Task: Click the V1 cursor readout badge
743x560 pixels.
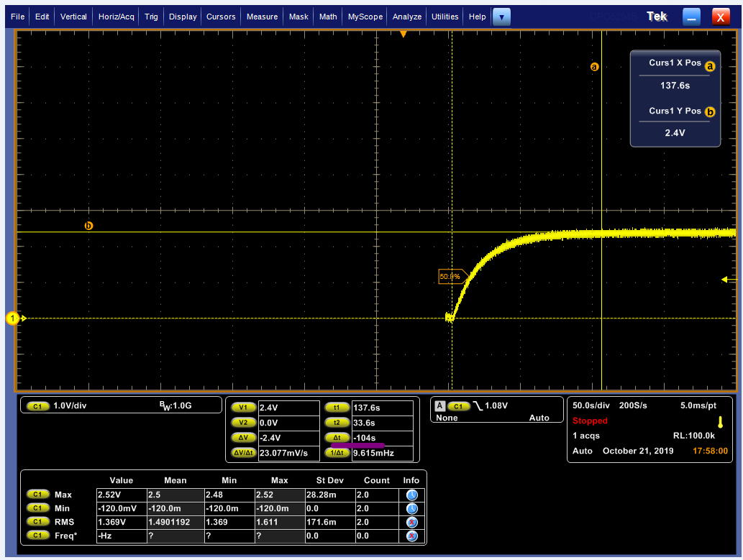Action: pos(244,408)
